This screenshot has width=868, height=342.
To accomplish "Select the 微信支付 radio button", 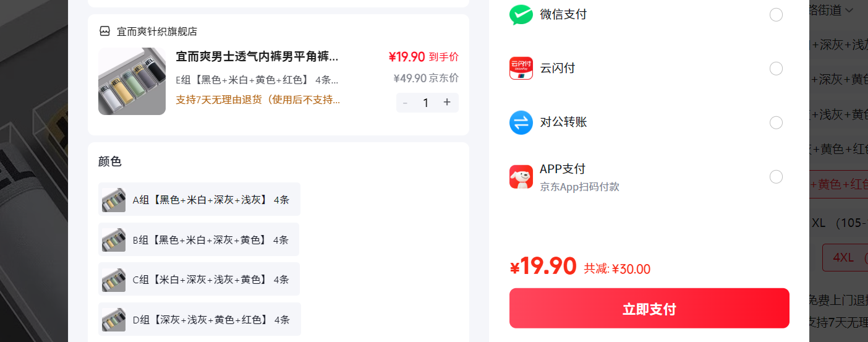I will pos(776,15).
